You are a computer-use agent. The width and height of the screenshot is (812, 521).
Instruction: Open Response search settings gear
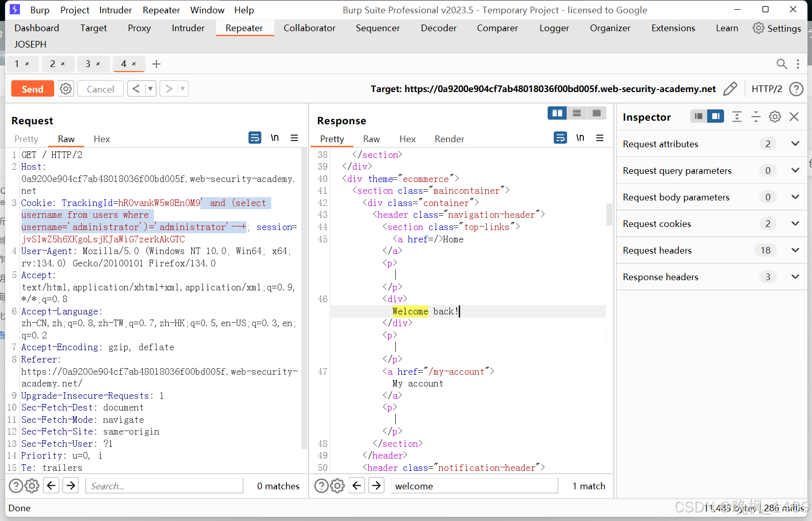click(x=337, y=486)
